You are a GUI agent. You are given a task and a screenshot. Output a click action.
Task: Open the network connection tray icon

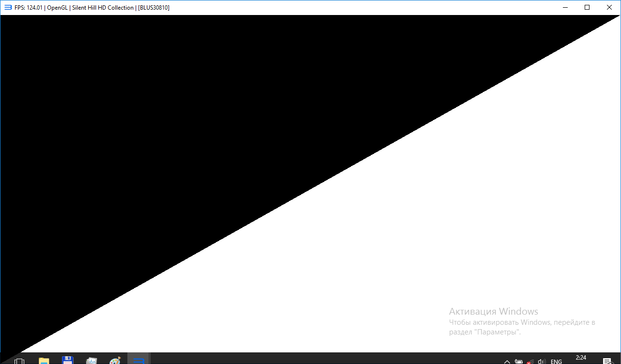coord(531,362)
